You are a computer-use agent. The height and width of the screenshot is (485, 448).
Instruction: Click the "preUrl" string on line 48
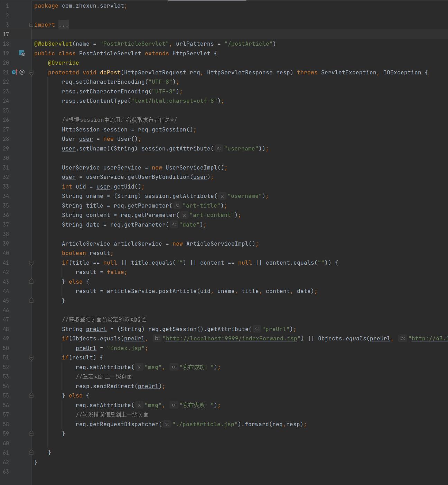coord(276,329)
